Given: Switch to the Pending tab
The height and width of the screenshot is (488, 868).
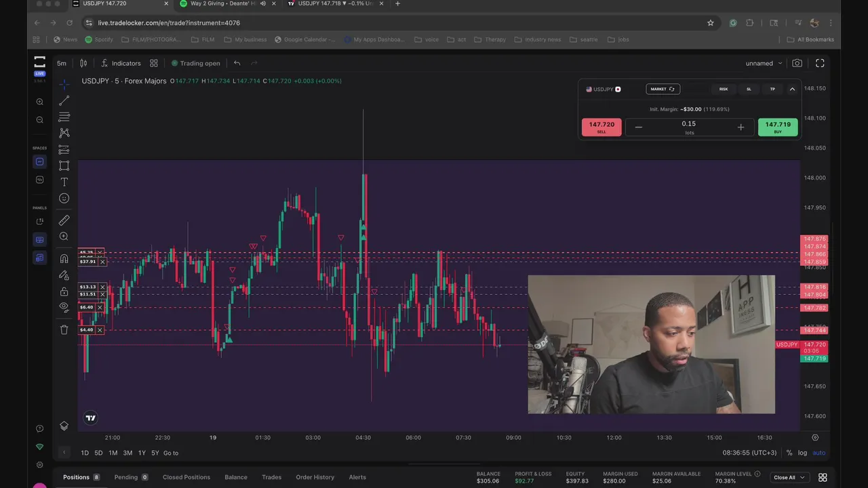Looking at the screenshot, I should [131, 477].
